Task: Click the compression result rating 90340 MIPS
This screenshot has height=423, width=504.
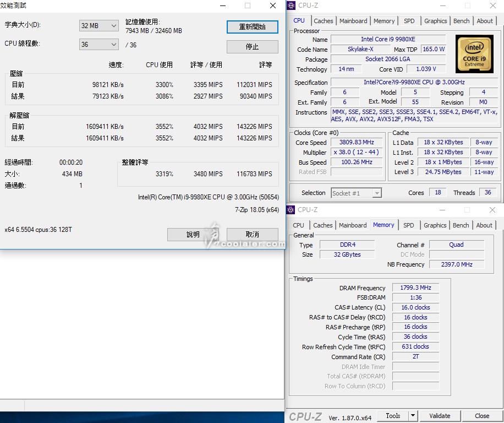Action: tap(256, 96)
